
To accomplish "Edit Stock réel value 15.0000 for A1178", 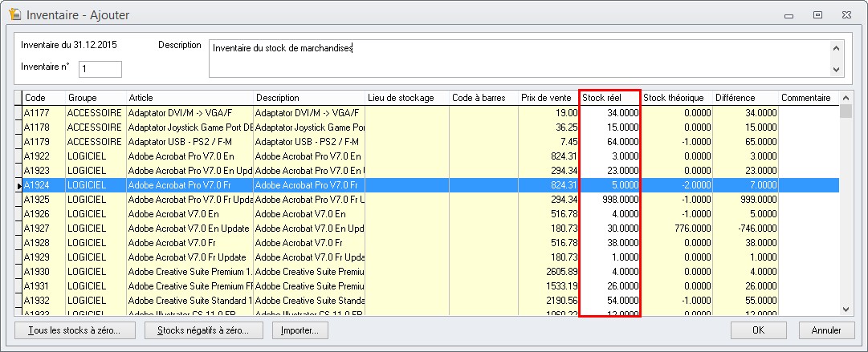I will pos(609,127).
